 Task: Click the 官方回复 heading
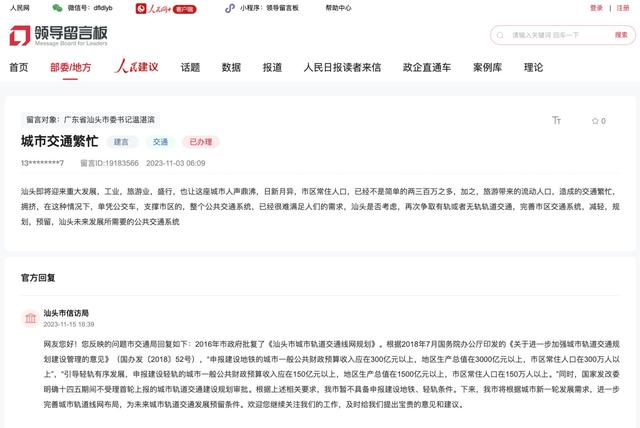(x=38, y=278)
